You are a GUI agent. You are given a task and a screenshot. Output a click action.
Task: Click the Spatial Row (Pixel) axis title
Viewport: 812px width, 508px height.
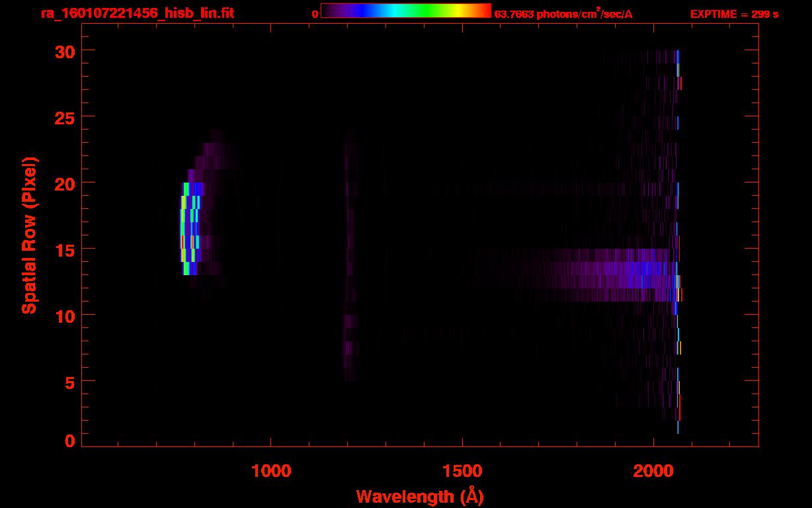[29, 235]
